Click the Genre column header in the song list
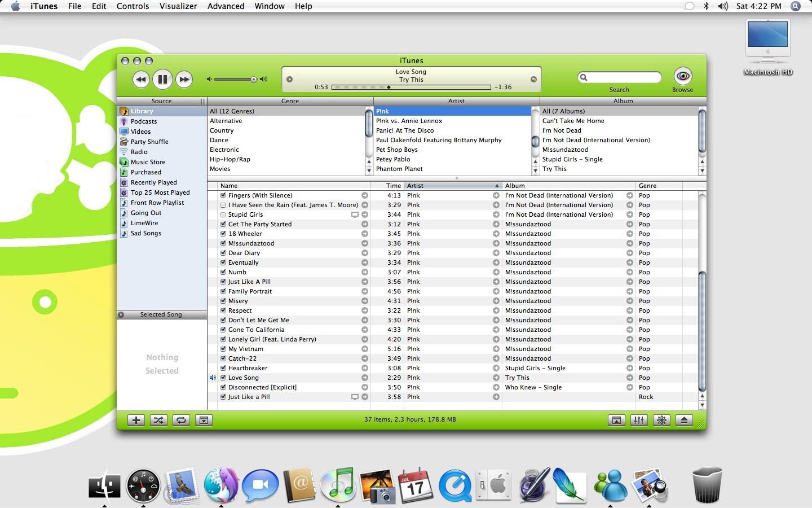 659,186
